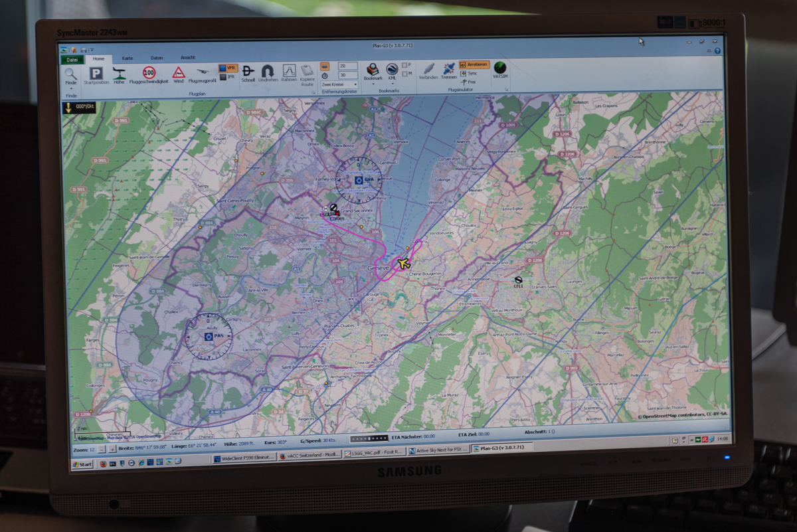Toggle the Sync option
This screenshot has height=532, width=797.
(x=468, y=73)
